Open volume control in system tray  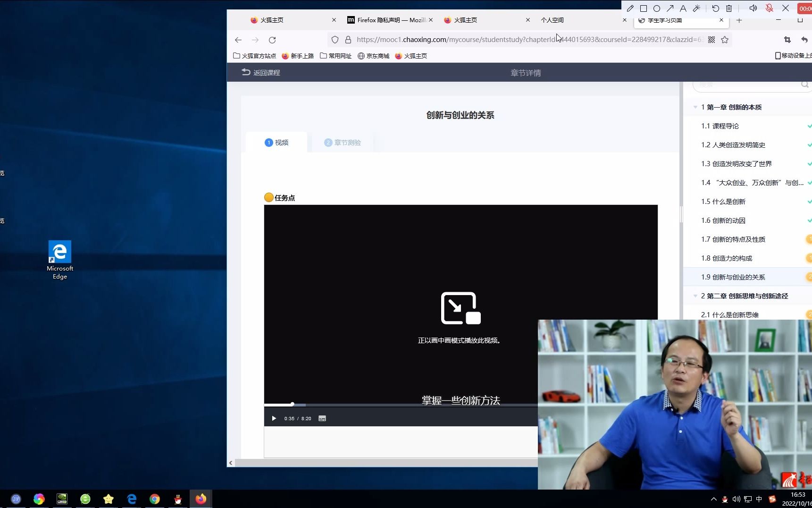736,499
